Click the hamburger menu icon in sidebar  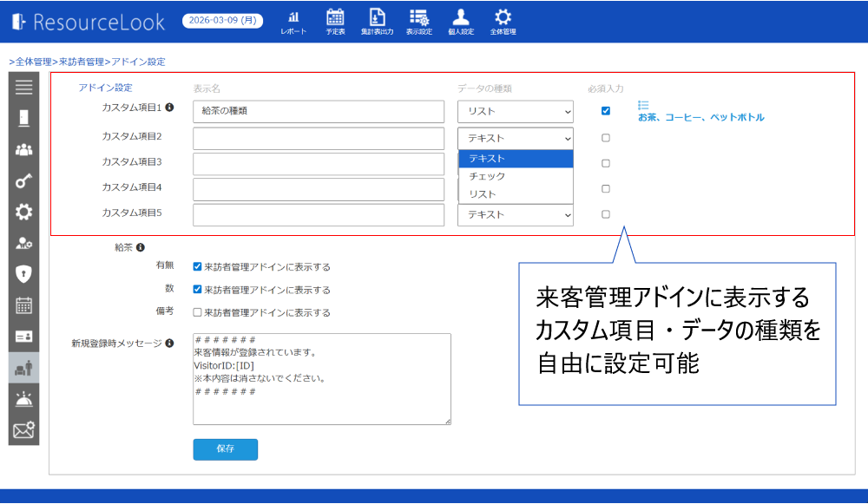pos(23,87)
